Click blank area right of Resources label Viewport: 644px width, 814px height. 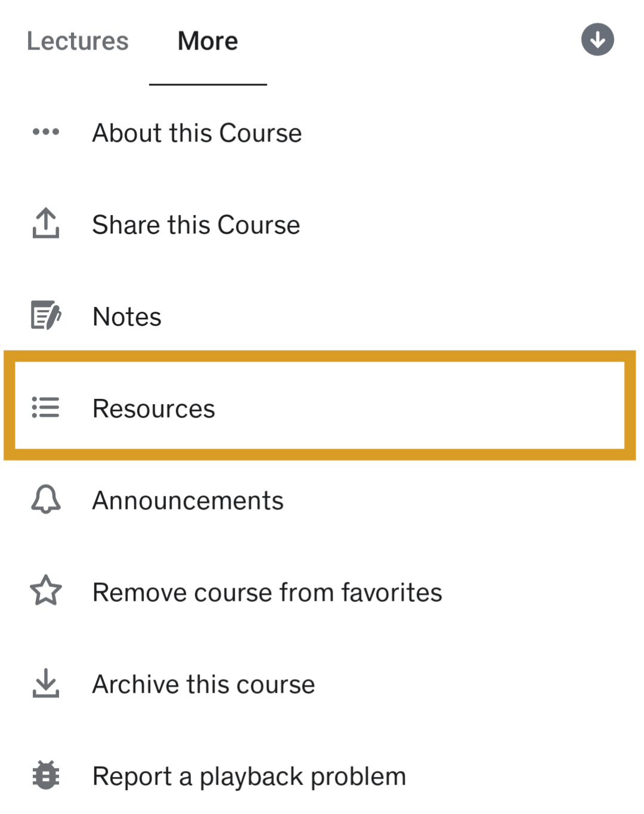[x=418, y=407]
